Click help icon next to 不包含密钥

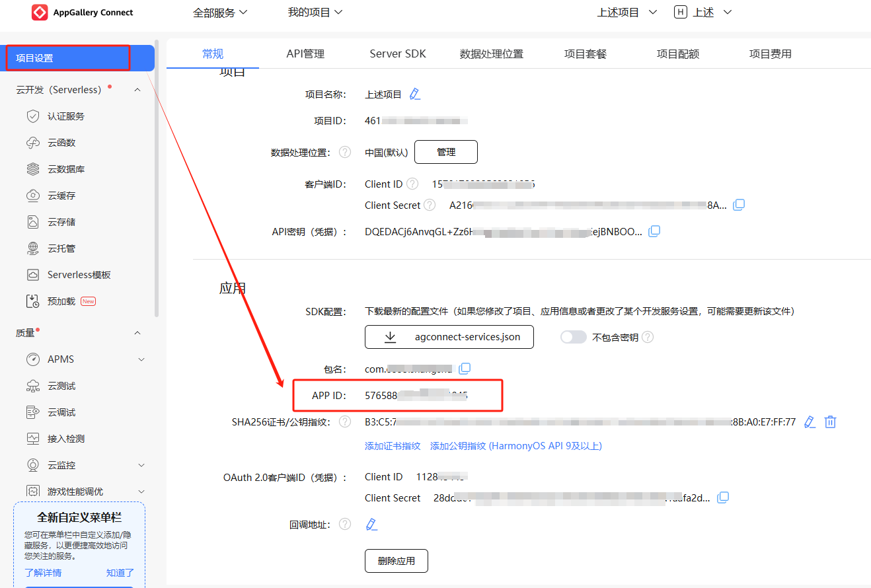click(648, 337)
